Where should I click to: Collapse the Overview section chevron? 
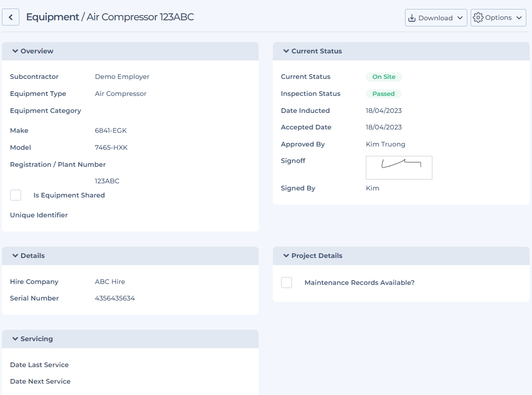tap(15, 51)
